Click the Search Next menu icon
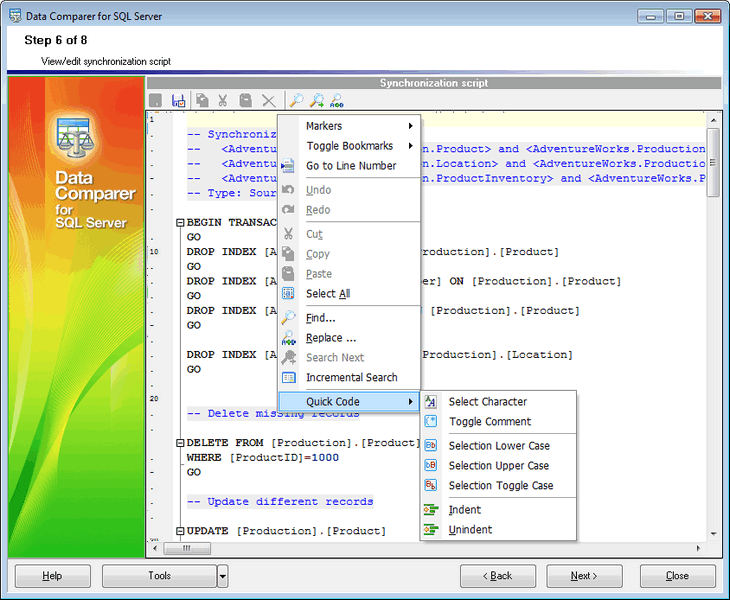Image resolution: width=730 pixels, height=600 pixels. click(288, 357)
